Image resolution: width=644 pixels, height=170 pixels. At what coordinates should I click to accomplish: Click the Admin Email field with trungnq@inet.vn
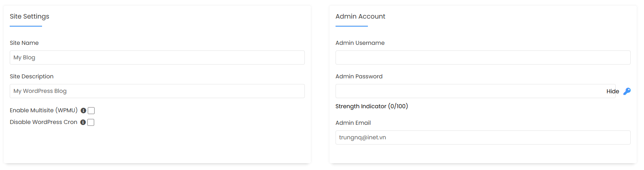point(483,137)
